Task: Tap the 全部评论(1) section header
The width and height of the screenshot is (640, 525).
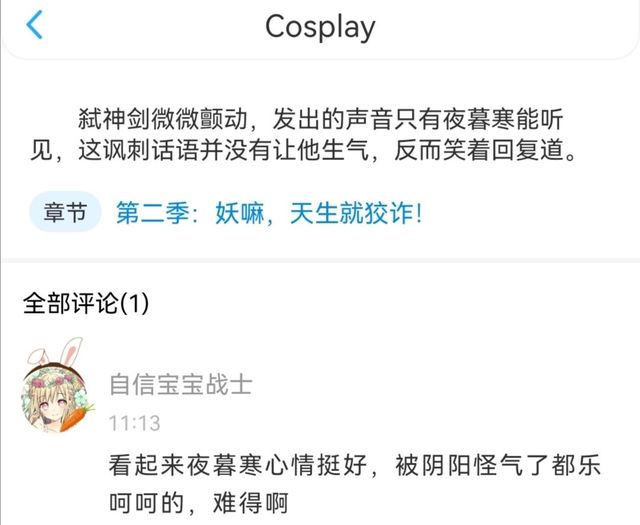Action: 86,303
